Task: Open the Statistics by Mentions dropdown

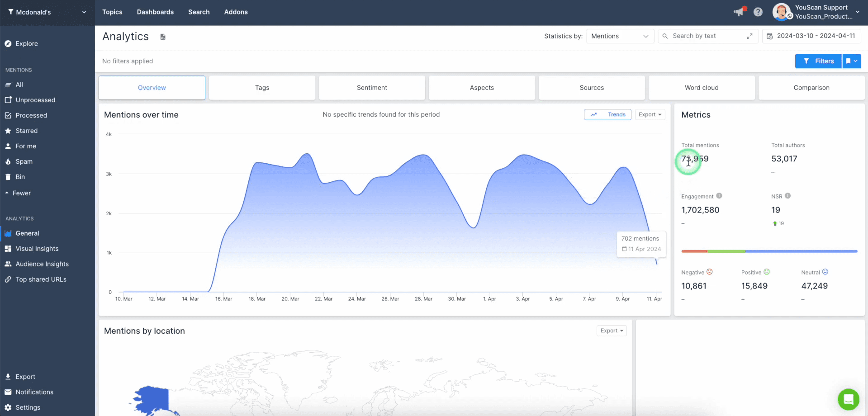Action: coord(620,36)
